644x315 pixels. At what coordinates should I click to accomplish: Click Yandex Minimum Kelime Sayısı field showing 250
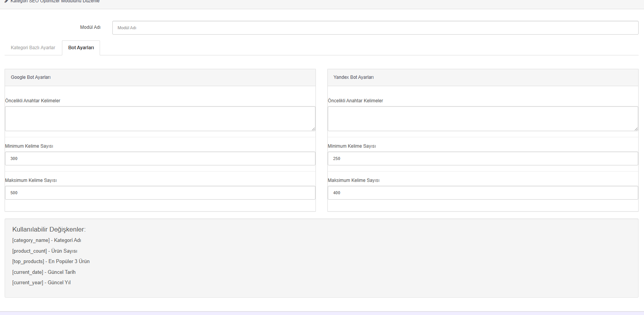click(483, 158)
